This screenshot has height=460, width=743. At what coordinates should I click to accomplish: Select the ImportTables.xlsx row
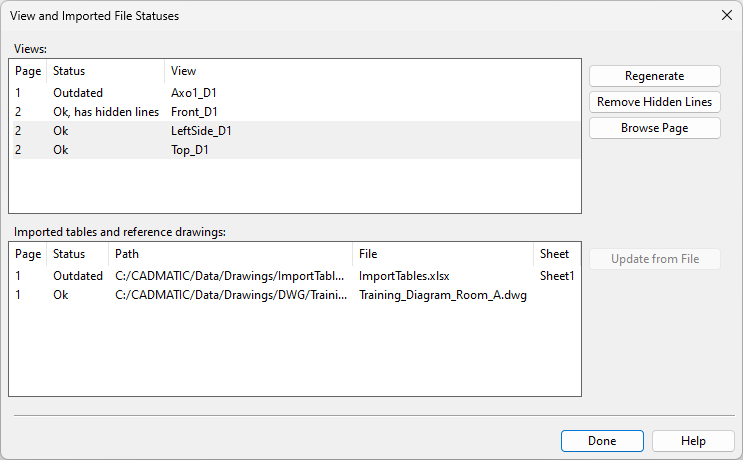[295, 276]
